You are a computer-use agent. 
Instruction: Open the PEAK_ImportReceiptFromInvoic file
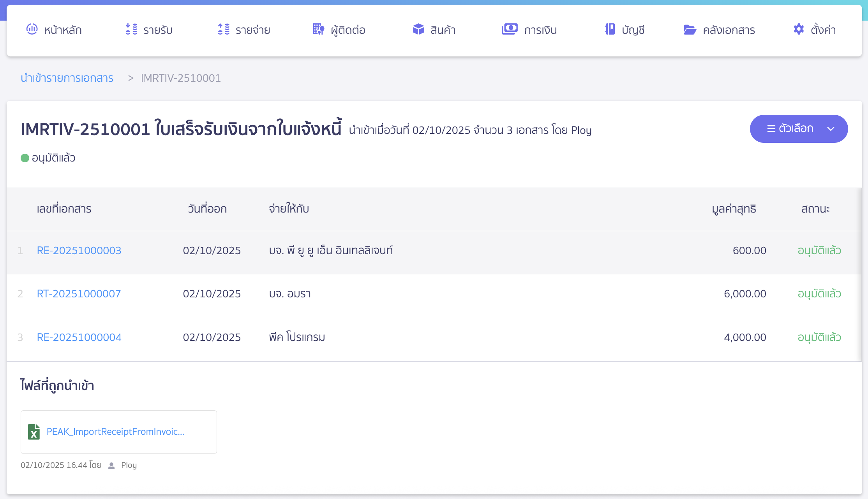click(x=115, y=432)
